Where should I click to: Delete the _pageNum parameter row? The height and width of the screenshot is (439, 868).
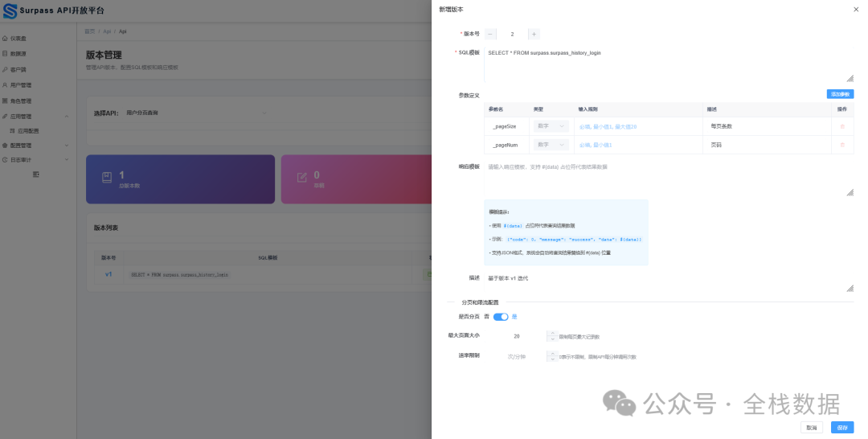point(842,145)
